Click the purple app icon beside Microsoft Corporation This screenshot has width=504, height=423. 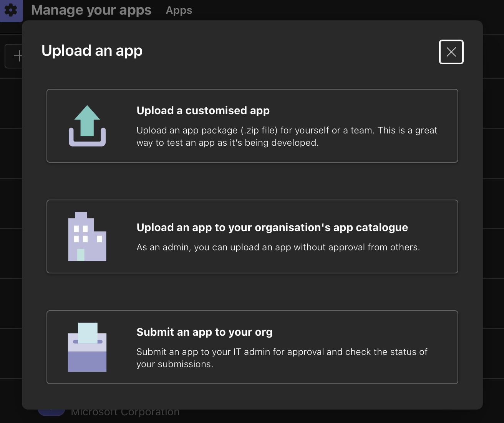tap(51, 412)
